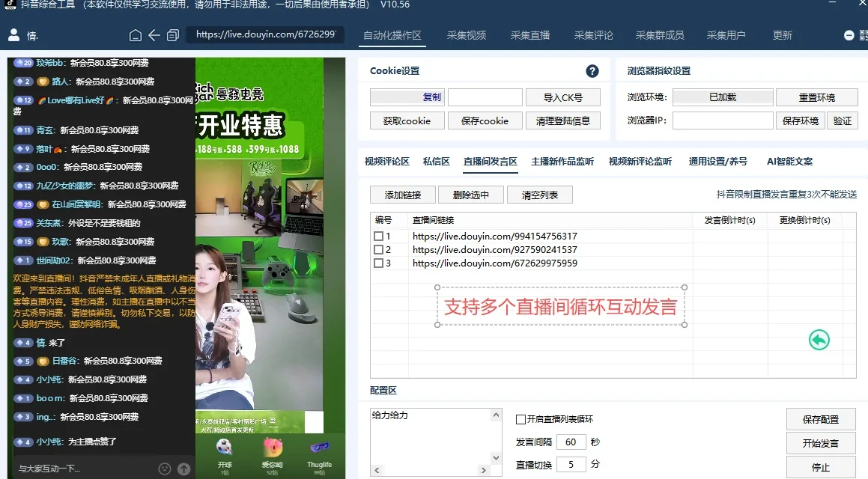This screenshot has height=479, width=868.
Task: Click the 验证 button
Action: point(843,120)
